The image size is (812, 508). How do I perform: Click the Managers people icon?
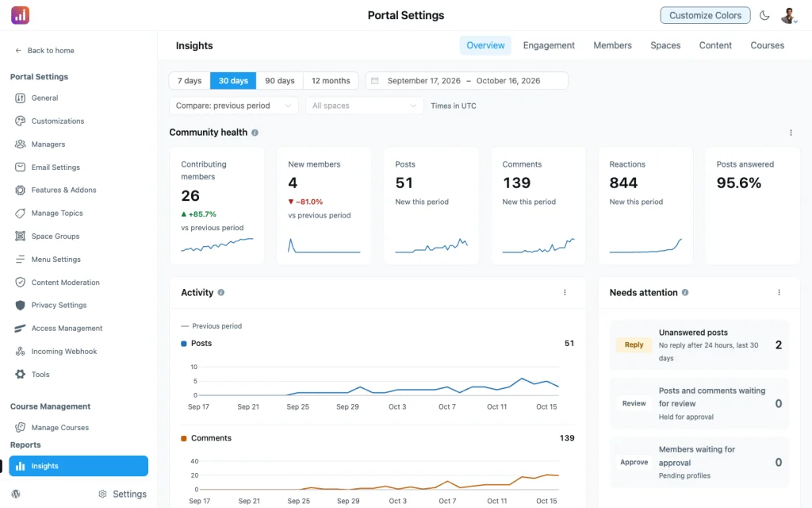coord(20,144)
